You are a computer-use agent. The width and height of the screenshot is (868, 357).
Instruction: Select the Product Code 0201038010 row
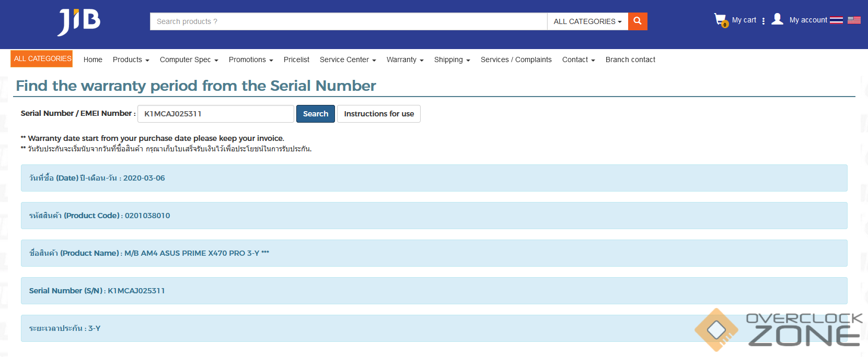click(434, 216)
